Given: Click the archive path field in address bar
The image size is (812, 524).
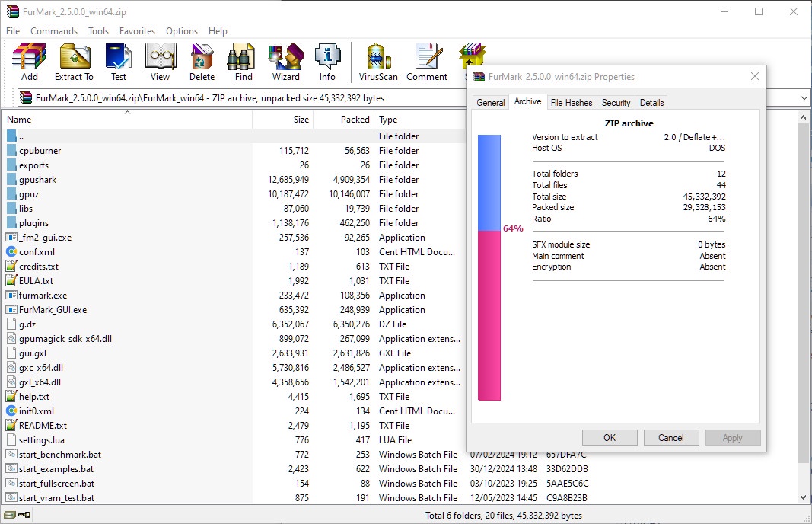Looking at the screenshot, I should click(240, 98).
